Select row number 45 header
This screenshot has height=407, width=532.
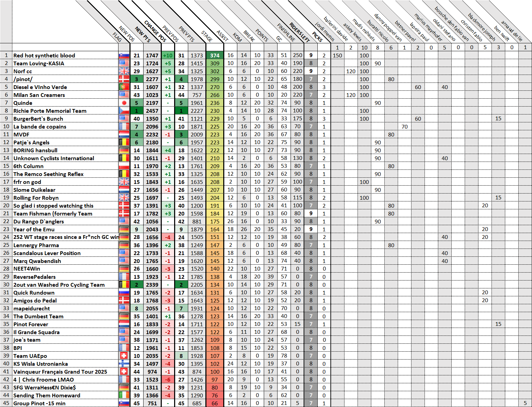6,403
